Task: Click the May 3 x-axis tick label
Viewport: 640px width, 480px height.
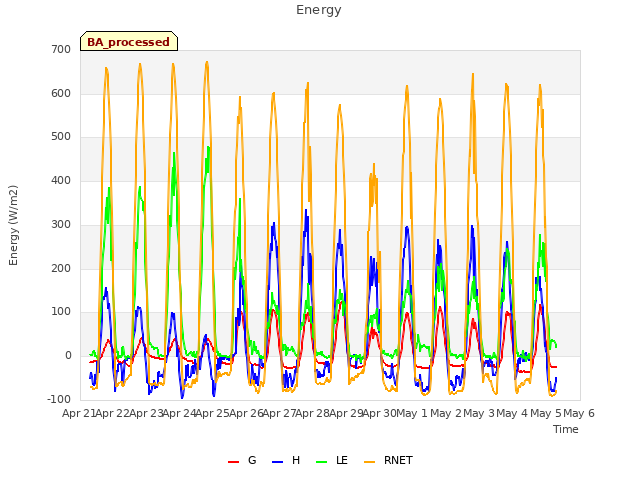Action: point(479,413)
